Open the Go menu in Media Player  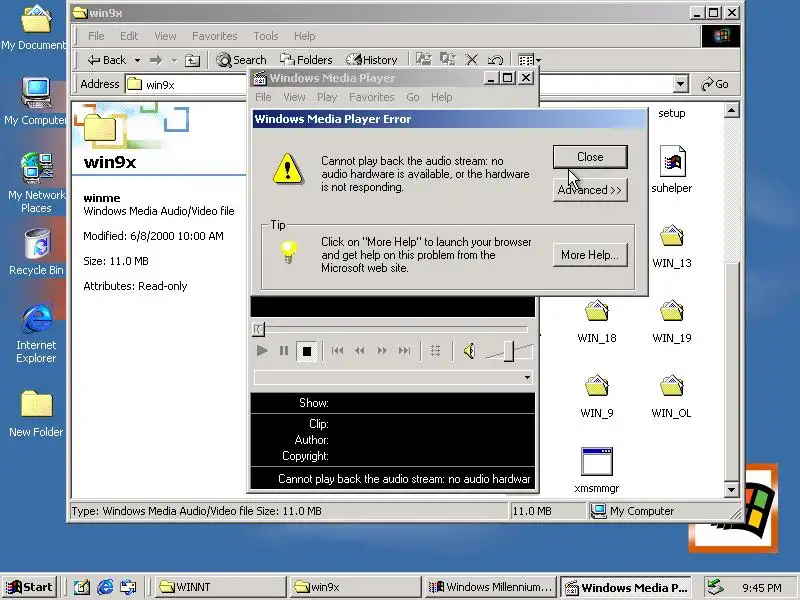click(x=413, y=97)
